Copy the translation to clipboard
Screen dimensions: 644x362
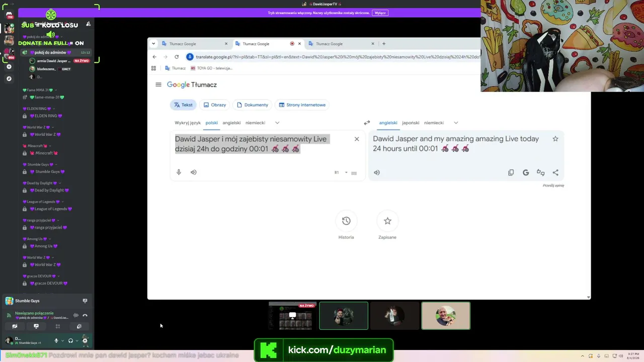coord(511,172)
